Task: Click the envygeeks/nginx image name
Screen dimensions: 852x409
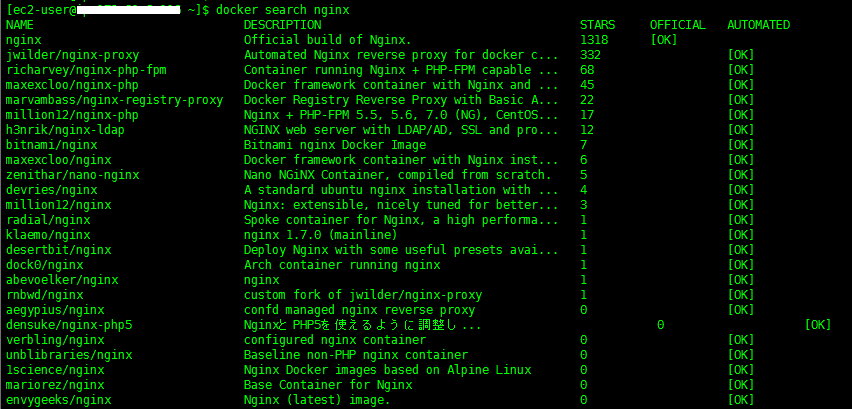Action: (58, 400)
